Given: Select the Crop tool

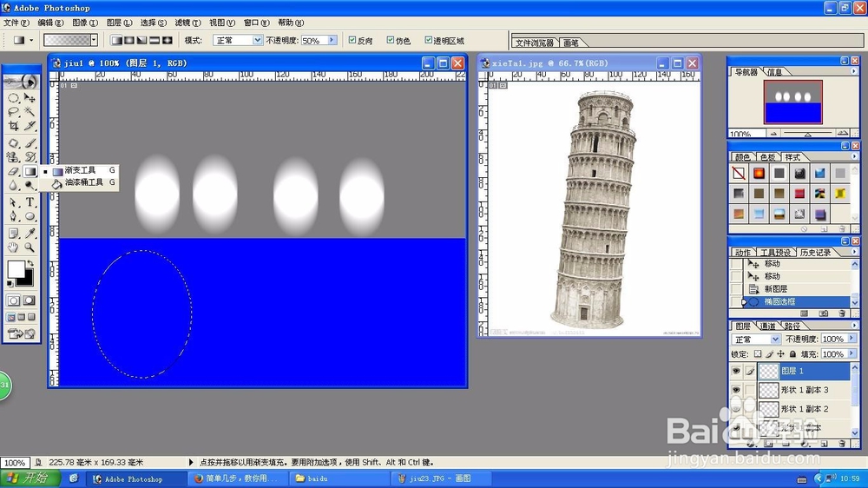Looking at the screenshot, I should 13,126.
